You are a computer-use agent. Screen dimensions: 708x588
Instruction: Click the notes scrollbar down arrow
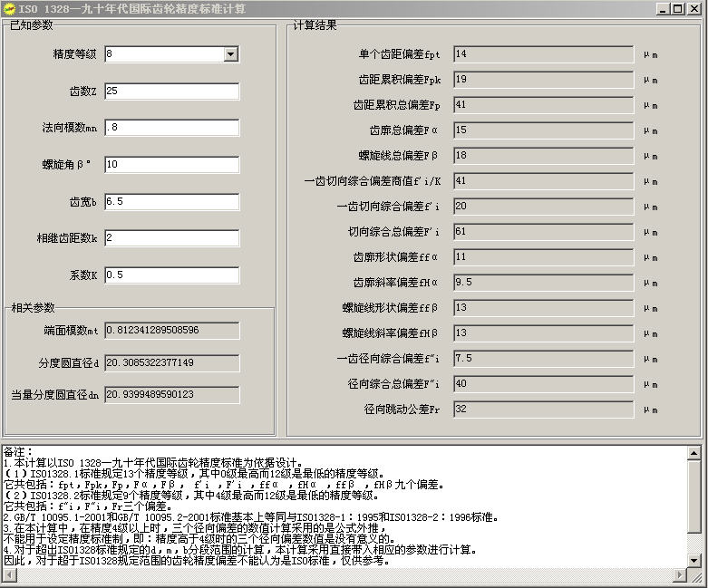[x=694, y=561]
